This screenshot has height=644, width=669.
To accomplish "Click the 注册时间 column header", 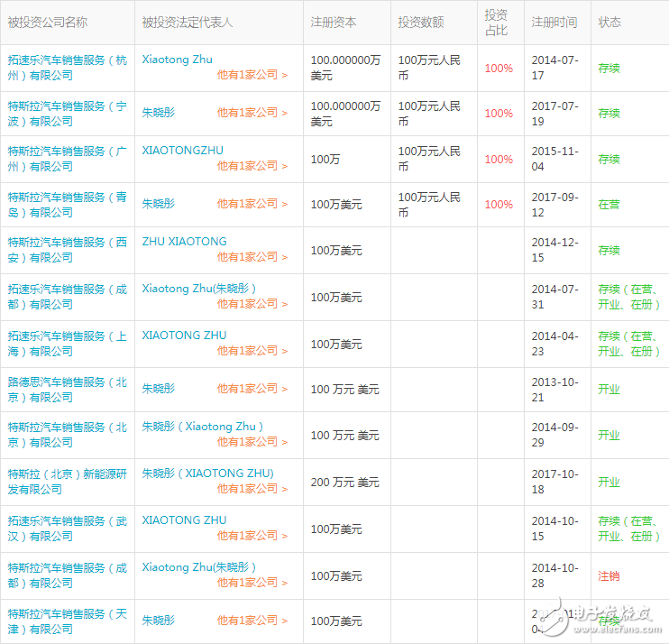I will [554, 23].
